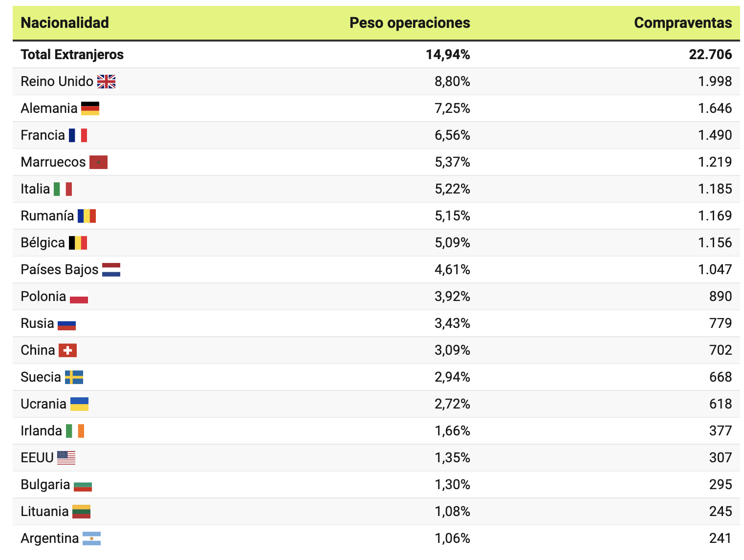Click the 22.706 total compraventas value
744x560 pixels.
(x=710, y=55)
